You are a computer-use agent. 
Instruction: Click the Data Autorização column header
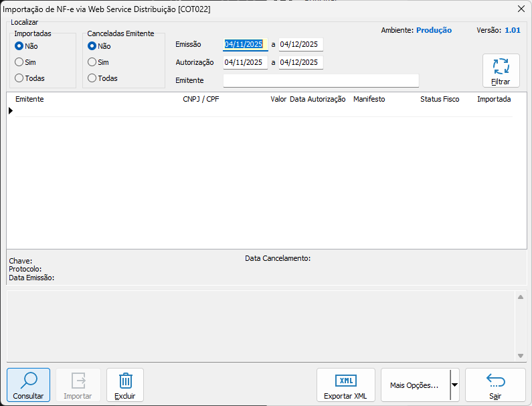(x=317, y=99)
